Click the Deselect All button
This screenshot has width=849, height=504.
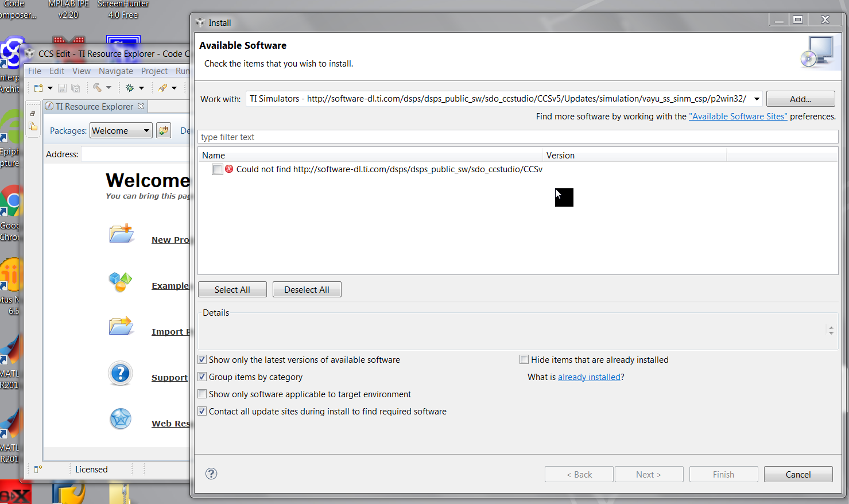tap(307, 289)
